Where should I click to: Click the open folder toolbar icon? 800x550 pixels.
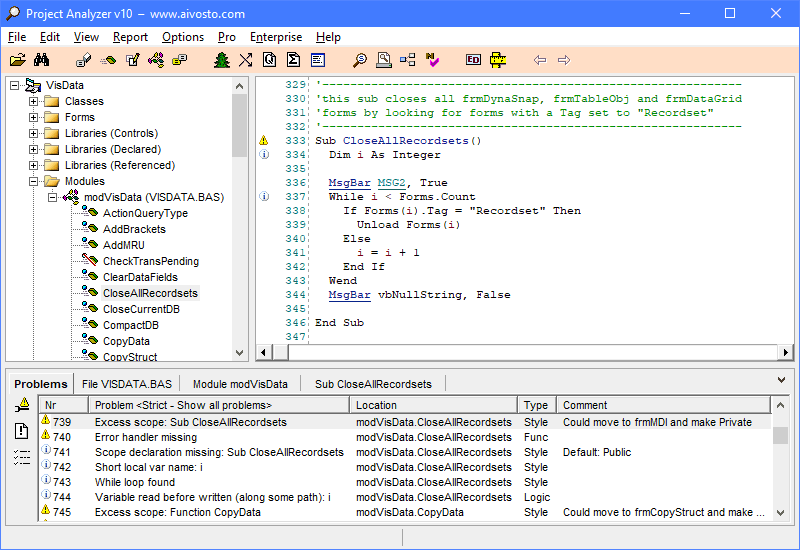[x=18, y=60]
